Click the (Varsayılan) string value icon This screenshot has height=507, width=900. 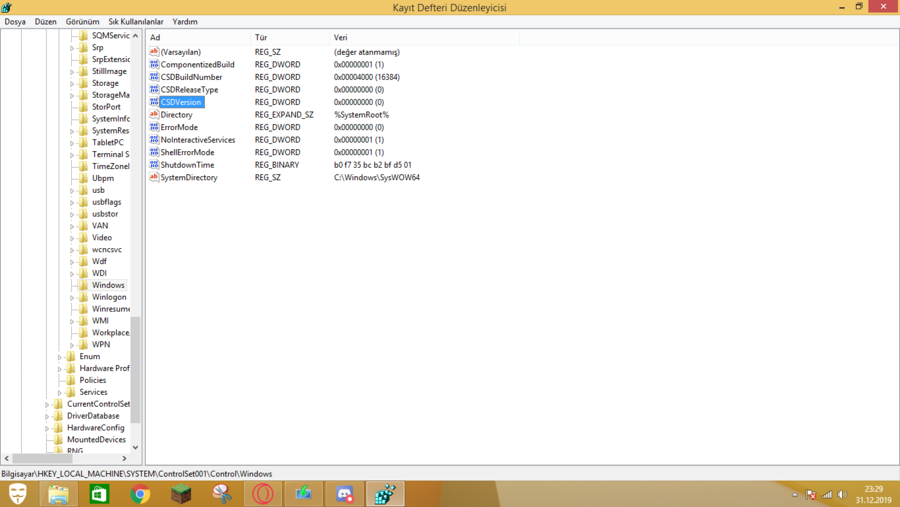(154, 52)
